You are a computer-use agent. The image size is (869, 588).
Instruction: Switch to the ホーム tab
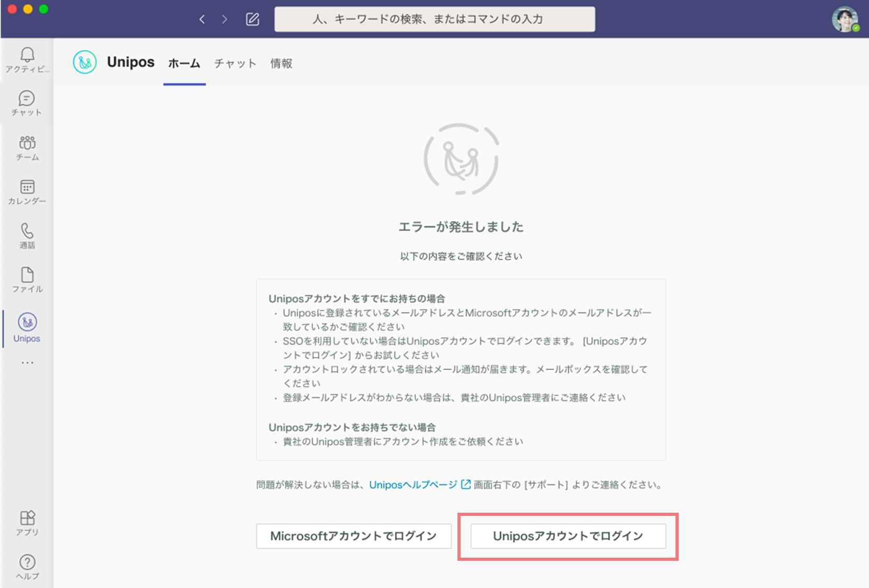pos(184,64)
